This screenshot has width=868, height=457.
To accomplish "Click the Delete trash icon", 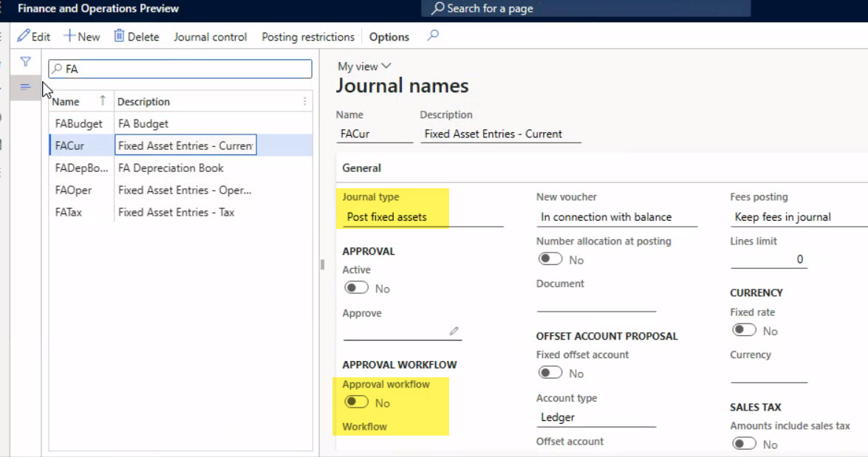I will tap(119, 36).
